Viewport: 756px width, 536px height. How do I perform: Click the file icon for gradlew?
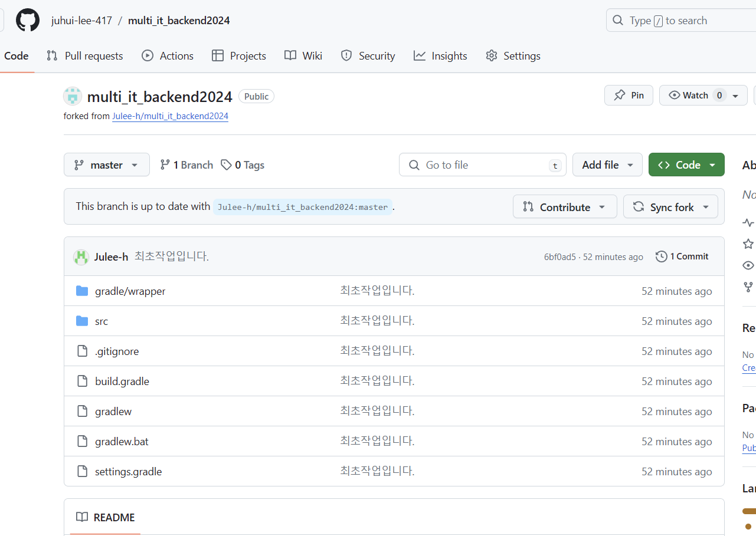pyautogui.click(x=83, y=412)
